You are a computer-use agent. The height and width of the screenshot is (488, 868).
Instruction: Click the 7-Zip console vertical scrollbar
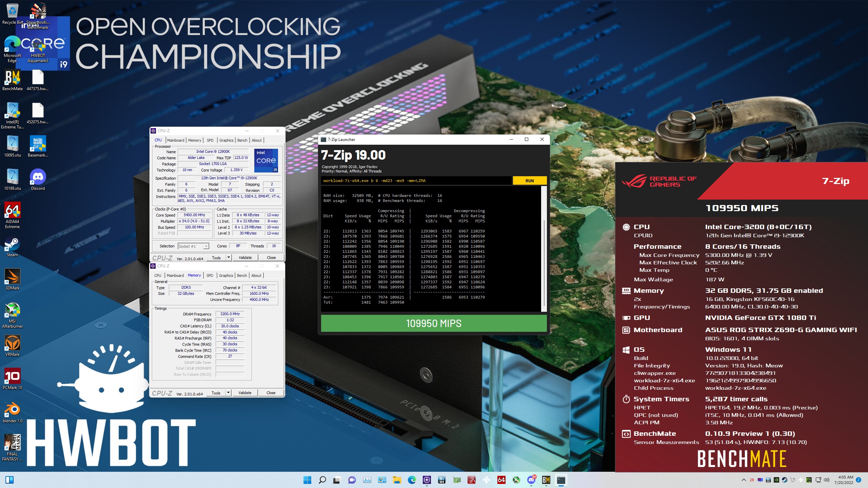click(544, 248)
